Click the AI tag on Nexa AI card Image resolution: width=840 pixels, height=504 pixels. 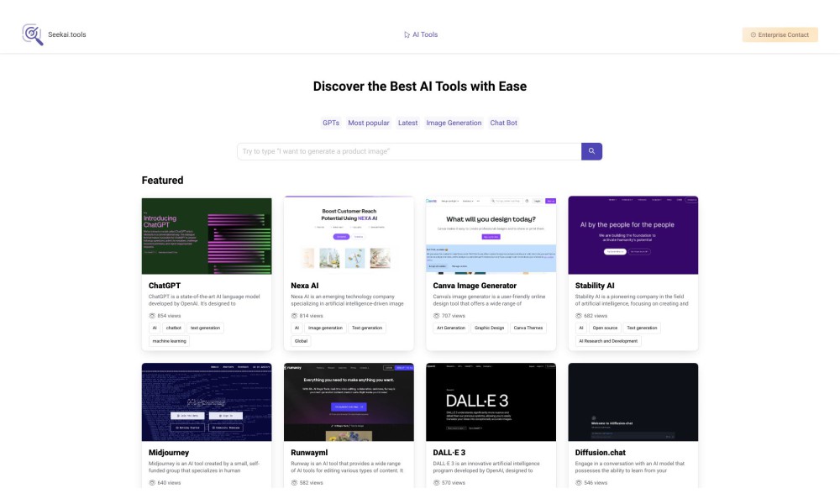point(297,328)
